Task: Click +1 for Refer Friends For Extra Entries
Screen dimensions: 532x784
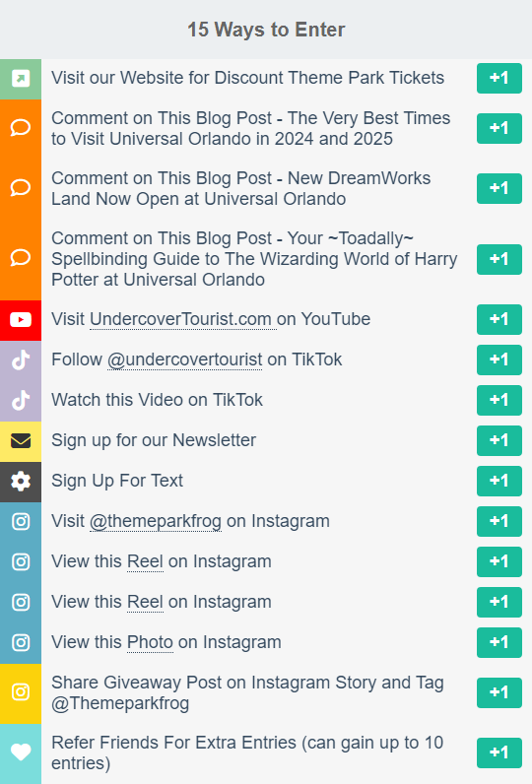Action: pyautogui.click(x=499, y=753)
